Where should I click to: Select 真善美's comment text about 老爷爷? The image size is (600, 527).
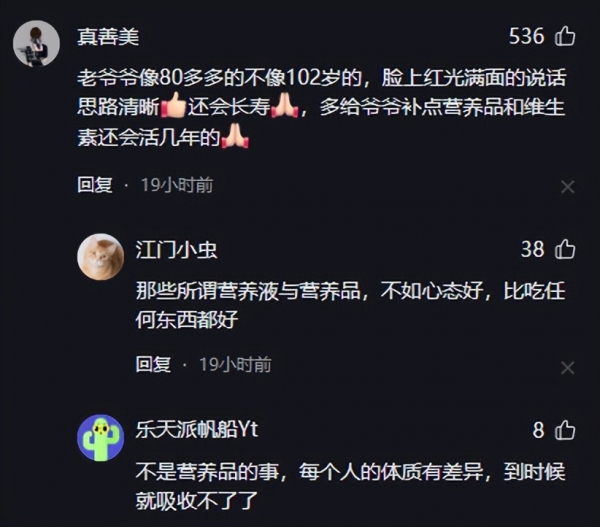tap(321, 108)
